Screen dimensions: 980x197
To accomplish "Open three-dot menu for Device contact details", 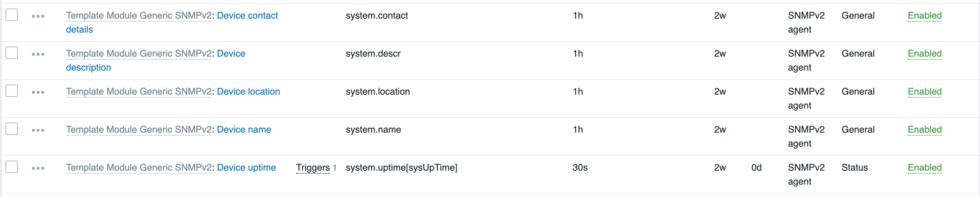I will click(38, 16).
